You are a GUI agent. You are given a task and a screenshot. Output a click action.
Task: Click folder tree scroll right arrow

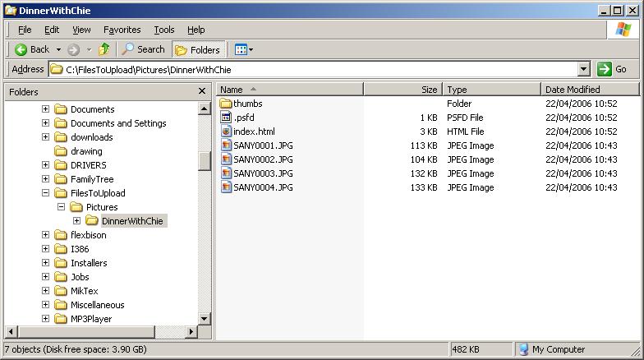click(191, 331)
